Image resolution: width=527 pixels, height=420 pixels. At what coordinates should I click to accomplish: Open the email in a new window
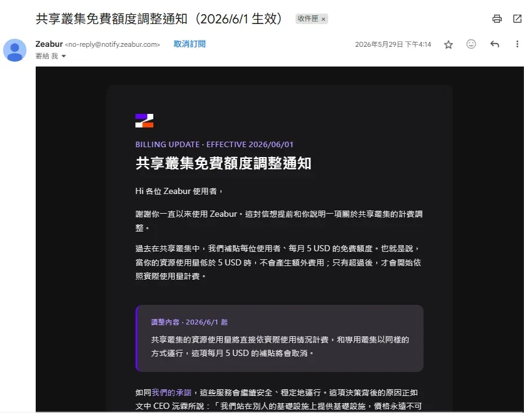point(517,19)
